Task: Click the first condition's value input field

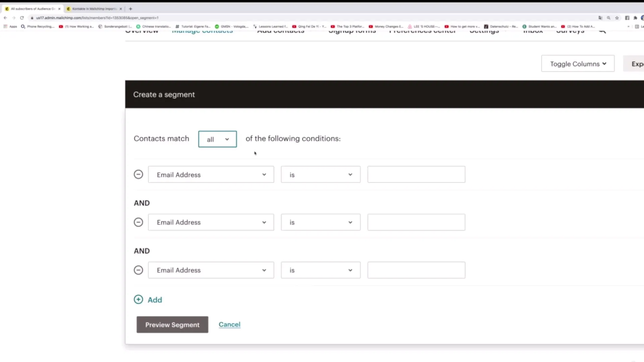Action: (x=416, y=174)
